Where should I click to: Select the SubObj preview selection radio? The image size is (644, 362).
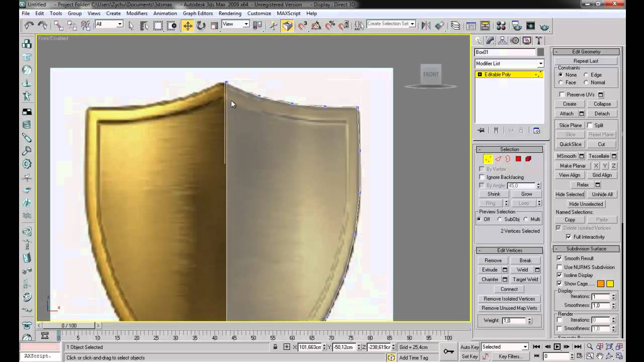tap(500, 219)
